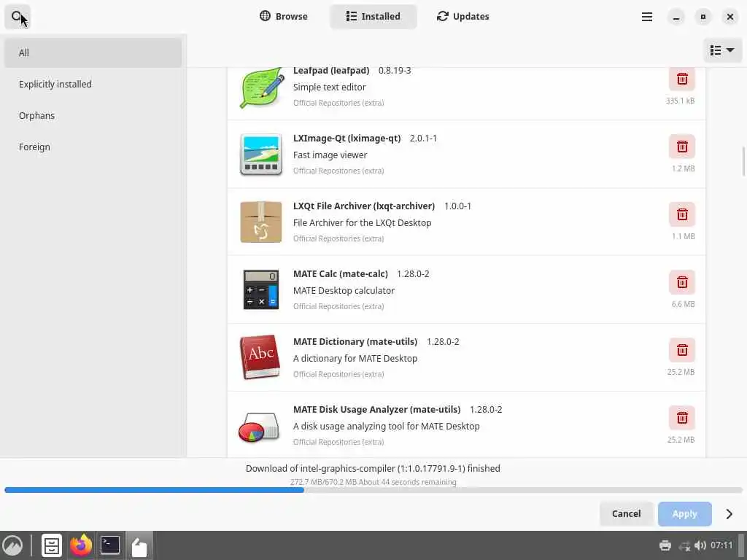Click the LXImage-Qt image viewer icon
This screenshot has width=747, height=560.
click(261, 155)
